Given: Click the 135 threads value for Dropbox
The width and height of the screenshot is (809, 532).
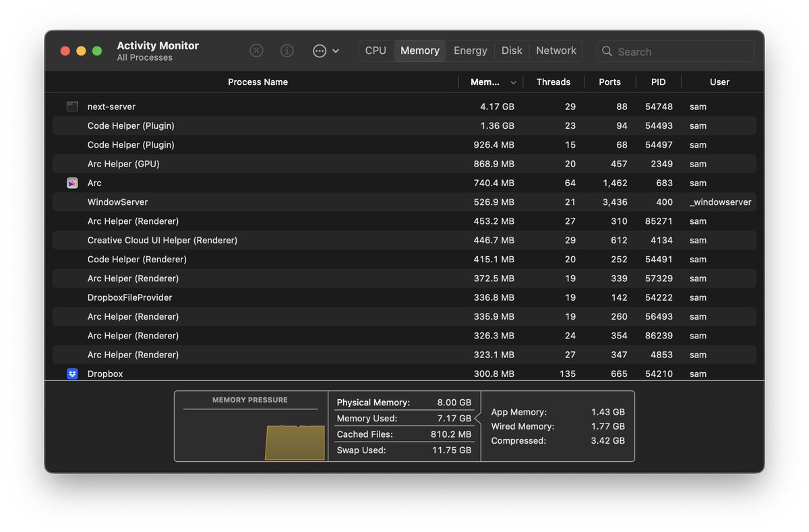Looking at the screenshot, I should [568, 374].
